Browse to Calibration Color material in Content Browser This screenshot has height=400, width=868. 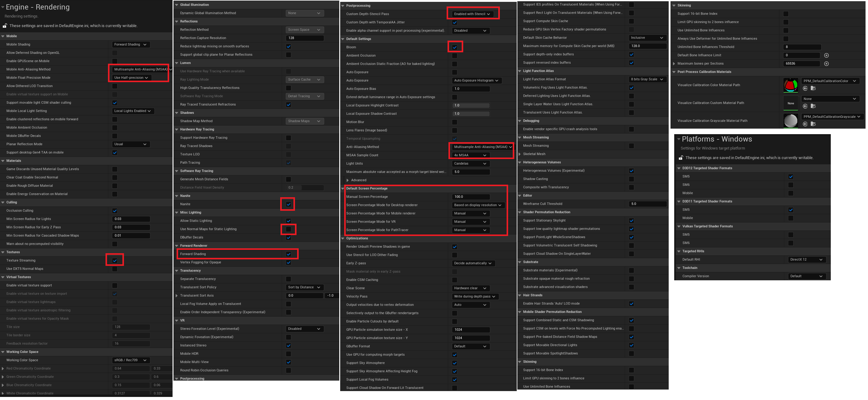(x=813, y=88)
